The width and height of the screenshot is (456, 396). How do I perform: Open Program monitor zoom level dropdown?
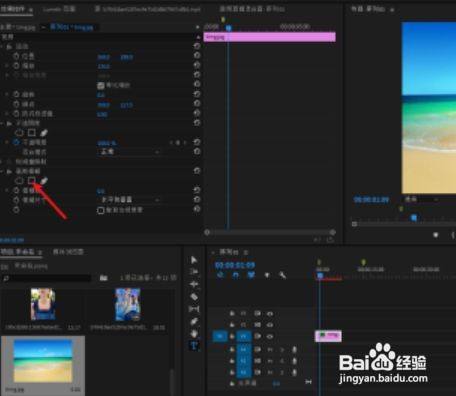point(421,199)
